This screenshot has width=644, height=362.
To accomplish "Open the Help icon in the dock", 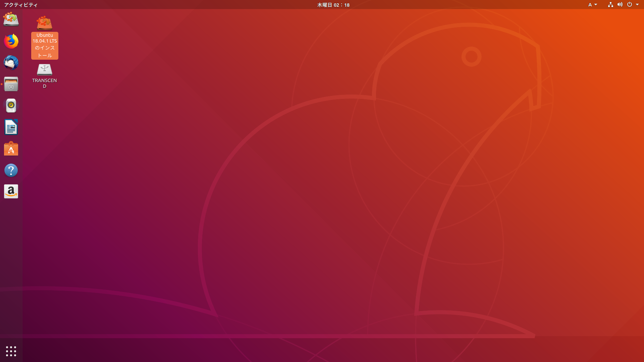I will 11,170.
